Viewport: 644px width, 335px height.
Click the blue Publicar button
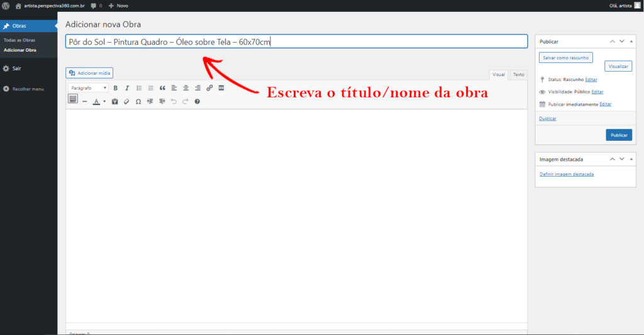[619, 135]
